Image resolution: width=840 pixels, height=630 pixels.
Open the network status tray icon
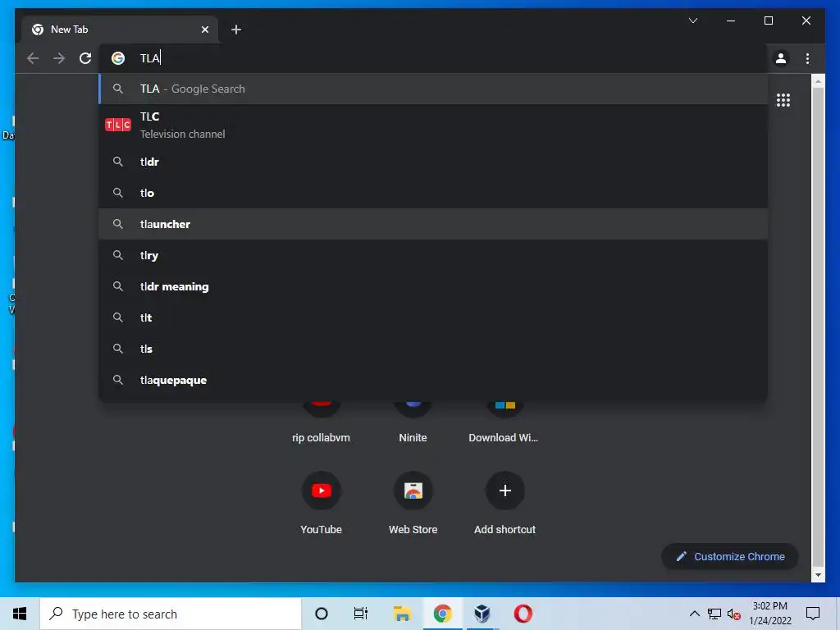pyautogui.click(x=714, y=614)
